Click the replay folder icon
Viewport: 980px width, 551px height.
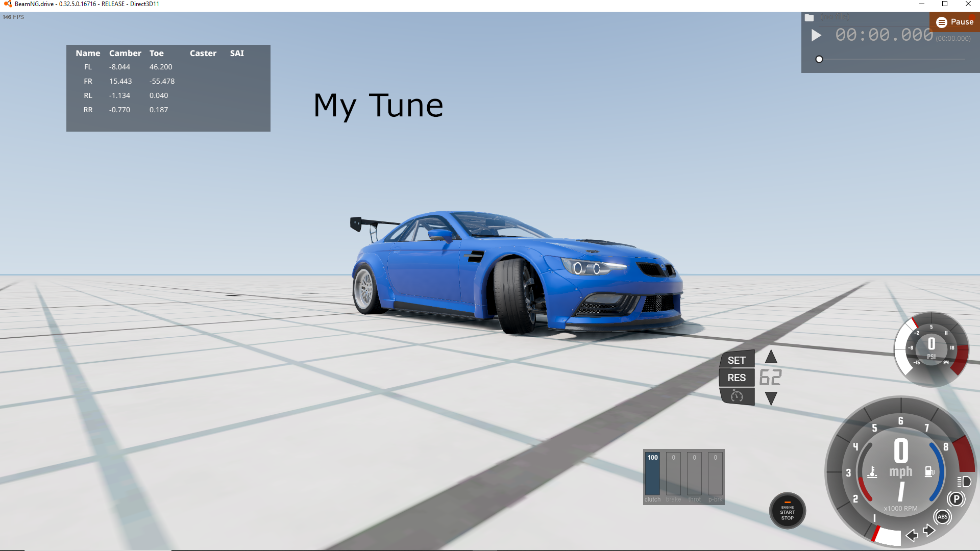[x=809, y=18]
